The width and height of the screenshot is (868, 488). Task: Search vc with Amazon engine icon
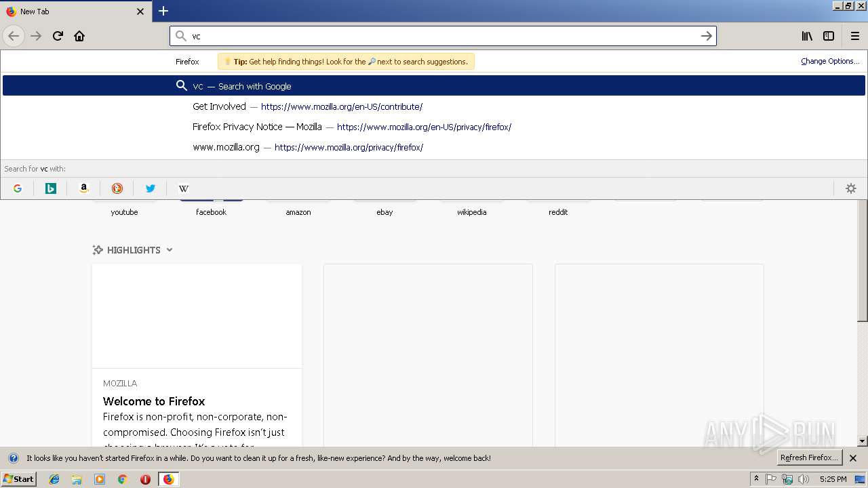(84, 188)
